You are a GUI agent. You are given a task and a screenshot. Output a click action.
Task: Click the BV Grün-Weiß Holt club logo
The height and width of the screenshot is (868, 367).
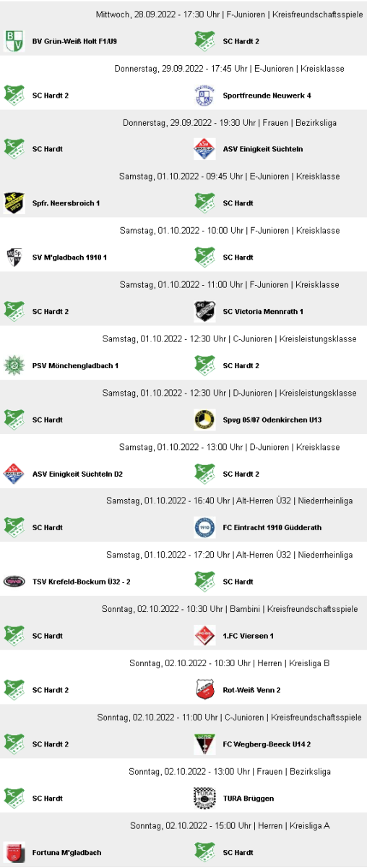pos(14,41)
